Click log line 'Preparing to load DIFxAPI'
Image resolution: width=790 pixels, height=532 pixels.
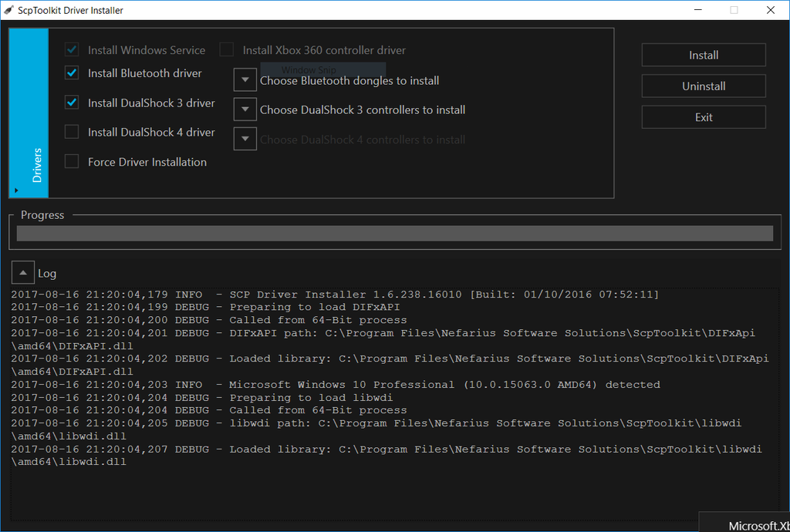[x=205, y=307]
